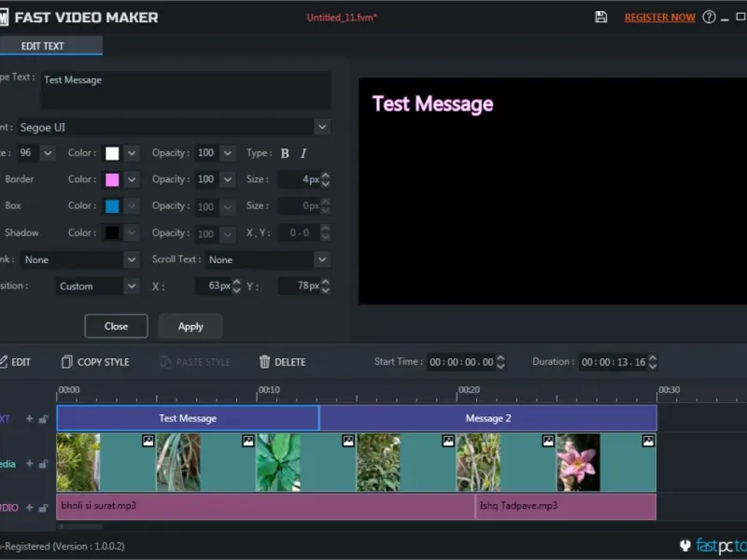The image size is (747, 560).
Task: Open the border opacity dropdown
Action: click(228, 179)
